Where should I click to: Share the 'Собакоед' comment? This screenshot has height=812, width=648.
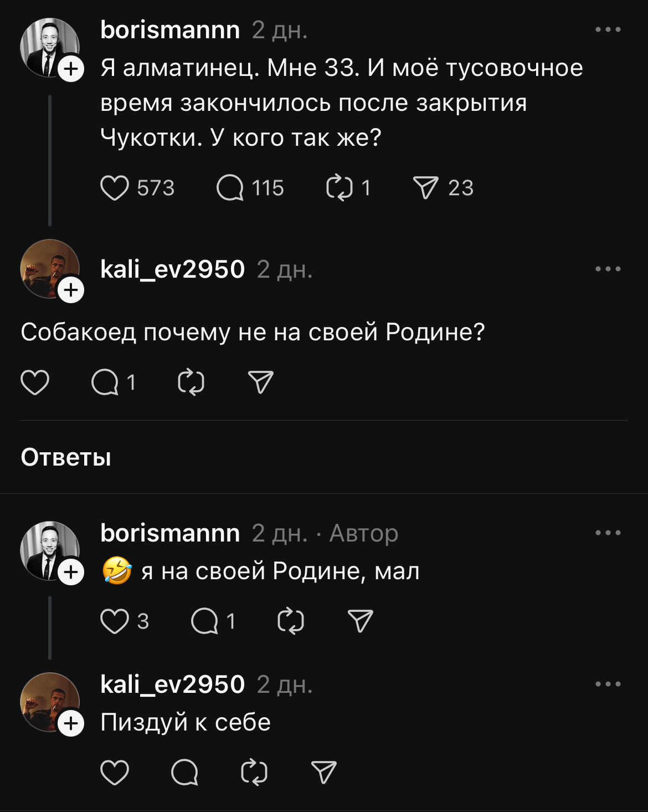pos(261,382)
